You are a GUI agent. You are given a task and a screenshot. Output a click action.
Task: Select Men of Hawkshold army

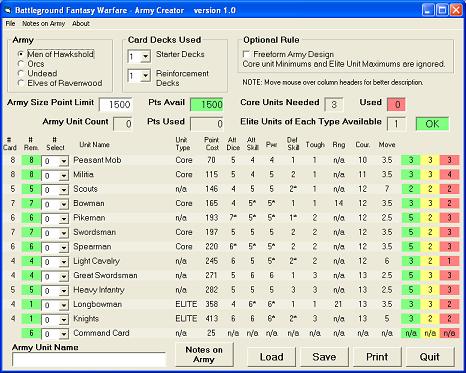pyautogui.click(x=56, y=54)
